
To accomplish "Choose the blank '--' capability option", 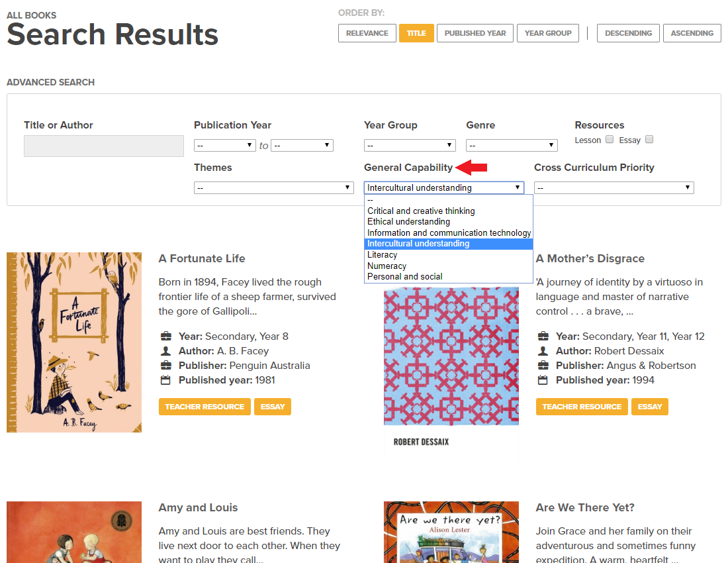I will [x=449, y=200].
